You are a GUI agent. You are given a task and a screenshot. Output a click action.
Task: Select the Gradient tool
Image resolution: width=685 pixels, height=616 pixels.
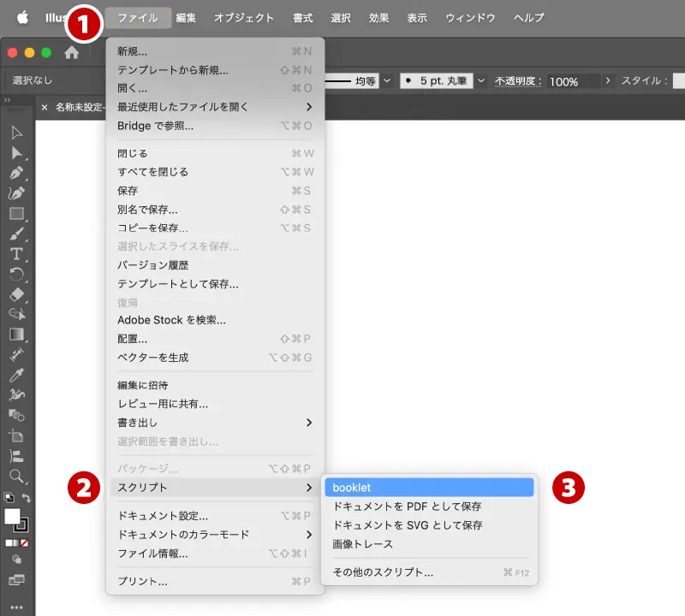click(x=16, y=334)
